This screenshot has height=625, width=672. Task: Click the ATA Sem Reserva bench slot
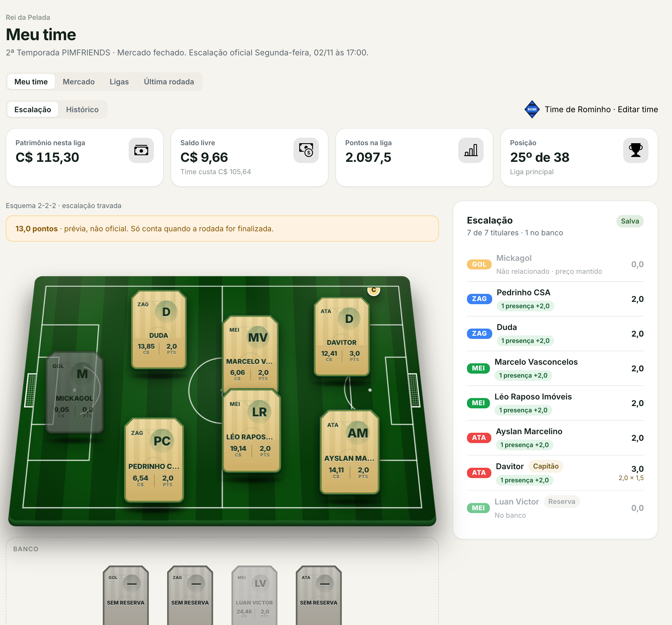(x=319, y=595)
